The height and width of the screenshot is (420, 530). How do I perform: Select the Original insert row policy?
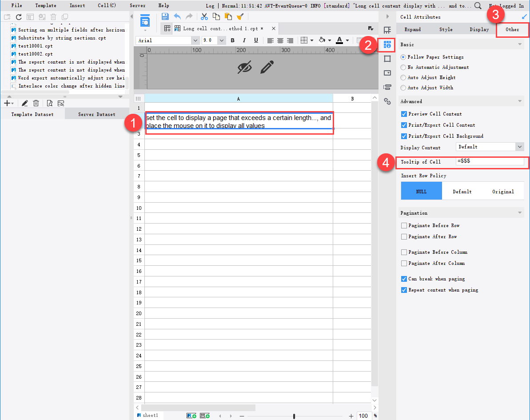click(x=502, y=191)
